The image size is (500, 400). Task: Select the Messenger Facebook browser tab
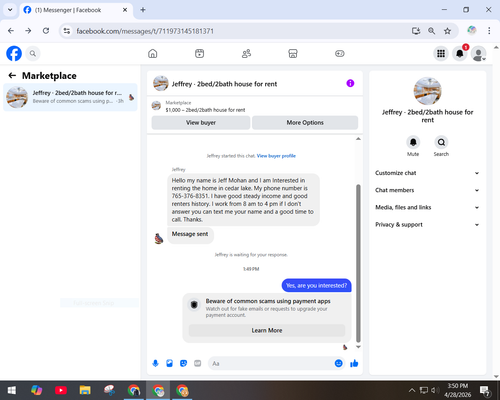point(76,10)
